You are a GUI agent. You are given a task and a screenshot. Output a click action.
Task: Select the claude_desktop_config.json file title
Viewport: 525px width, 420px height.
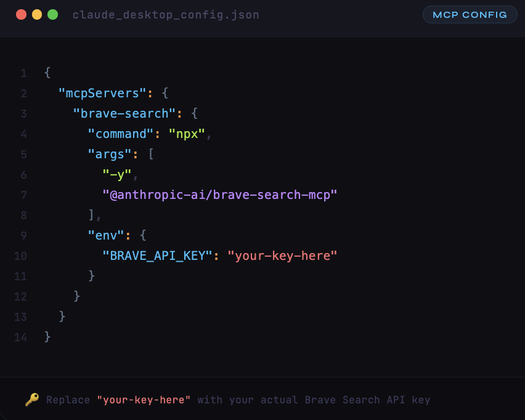[166, 15]
